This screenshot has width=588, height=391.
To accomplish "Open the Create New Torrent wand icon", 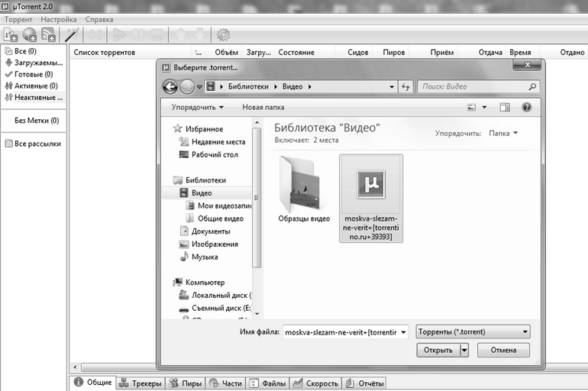I will 72,35.
